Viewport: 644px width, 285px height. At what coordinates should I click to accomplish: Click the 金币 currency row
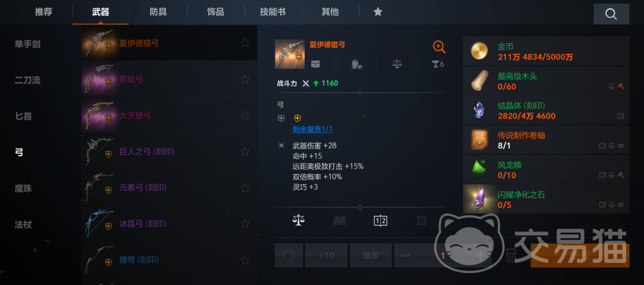point(546,51)
